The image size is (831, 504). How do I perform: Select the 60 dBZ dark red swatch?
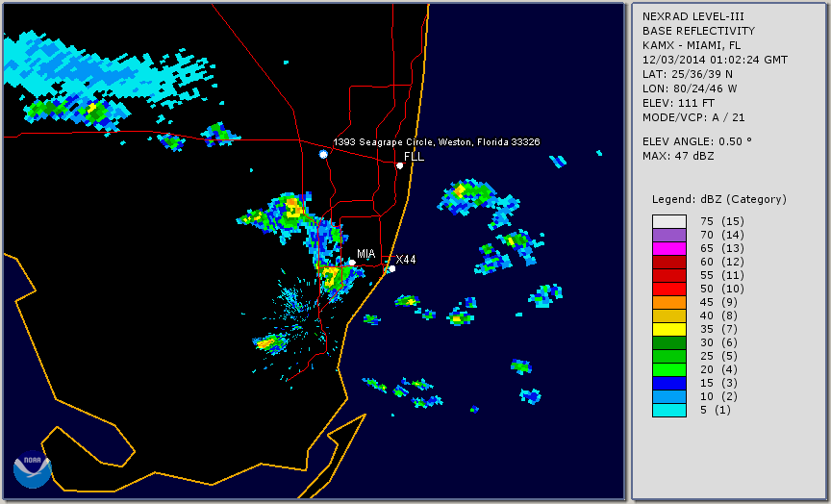669,263
